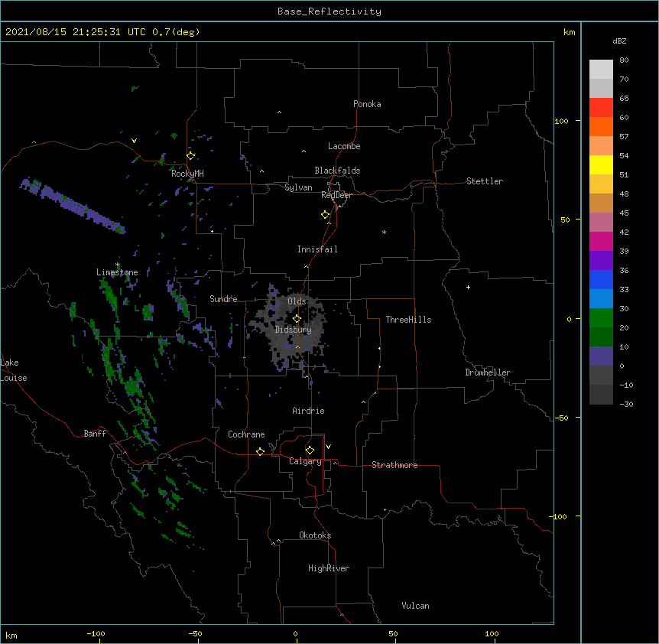Image resolution: width=659 pixels, height=644 pixels.
Task: Pick the purple 36–39 dBZ legend swatch
Action: pos(601,261)
